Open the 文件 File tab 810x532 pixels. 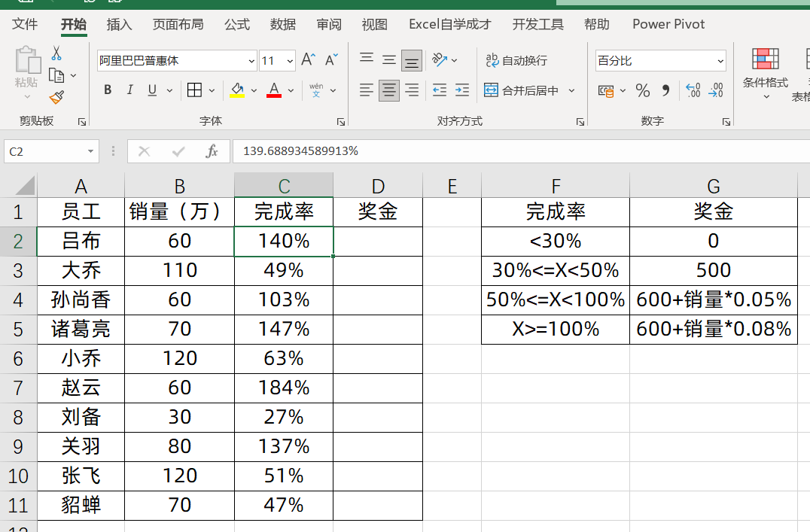click(x=25, y=24)
